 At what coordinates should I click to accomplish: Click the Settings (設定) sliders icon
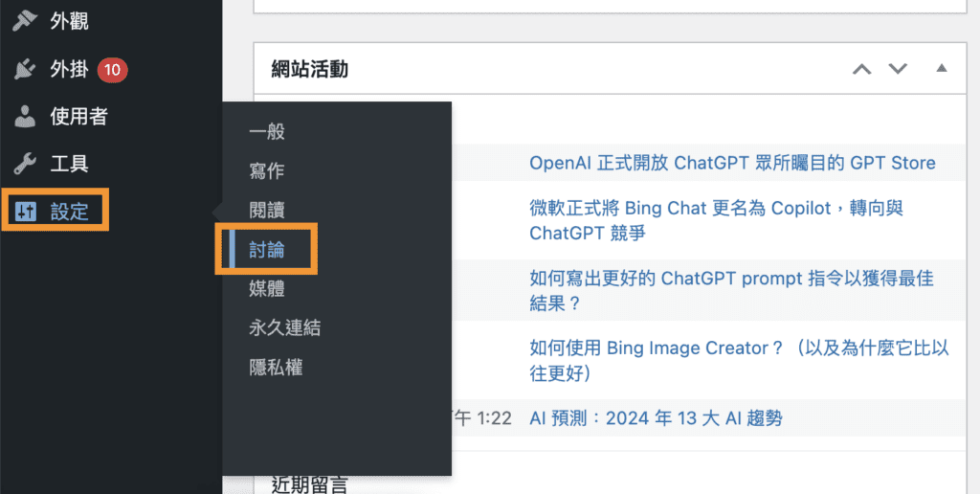(26, 212)
